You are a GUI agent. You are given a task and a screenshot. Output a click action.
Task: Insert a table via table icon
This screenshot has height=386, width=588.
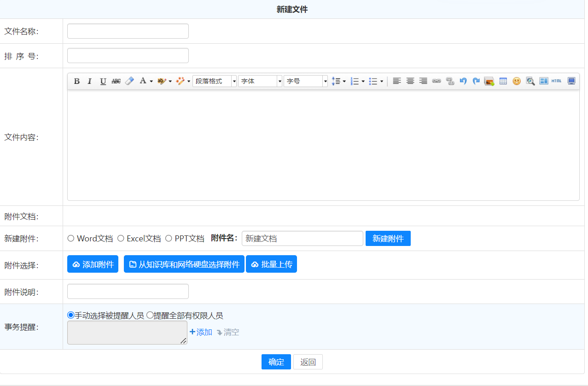(x=503, y=81)
